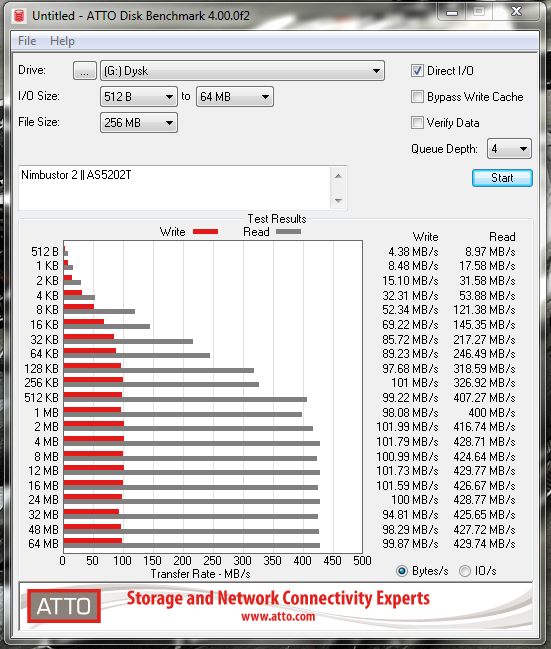Click the description box scroll up arrow
551x649 pixels.
click(338, 176)
